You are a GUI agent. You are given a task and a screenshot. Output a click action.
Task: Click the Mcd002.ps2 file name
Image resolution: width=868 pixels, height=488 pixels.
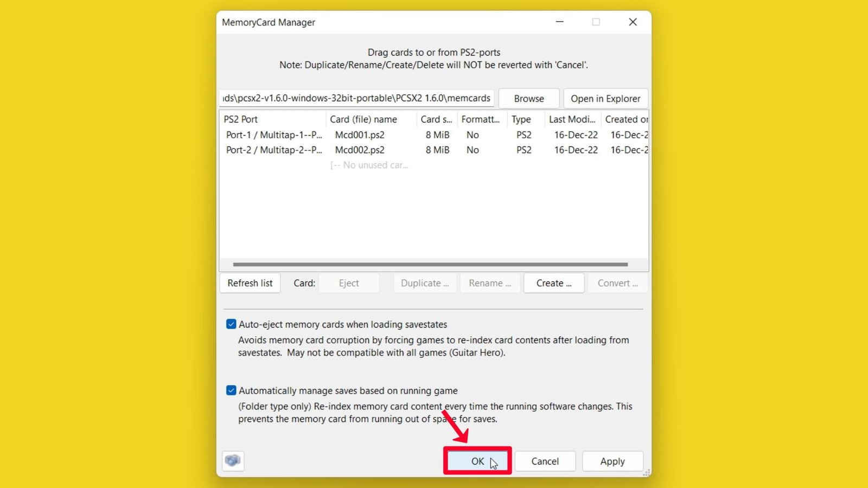click(x=360, y=150)
